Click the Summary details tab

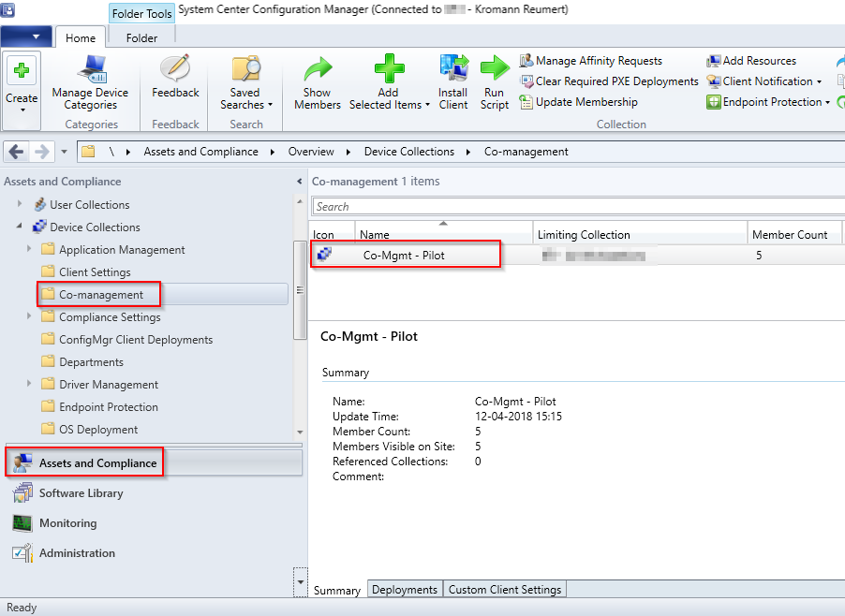pos(337,590)
